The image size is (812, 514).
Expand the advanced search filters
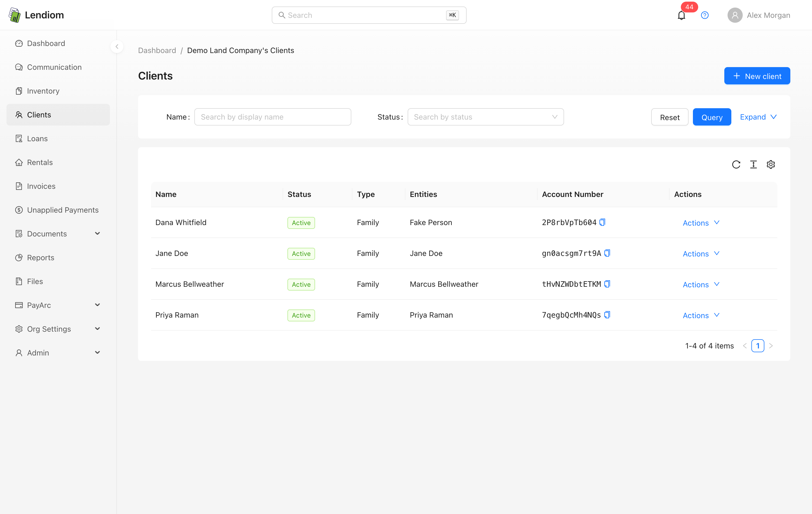click(758, 117)
